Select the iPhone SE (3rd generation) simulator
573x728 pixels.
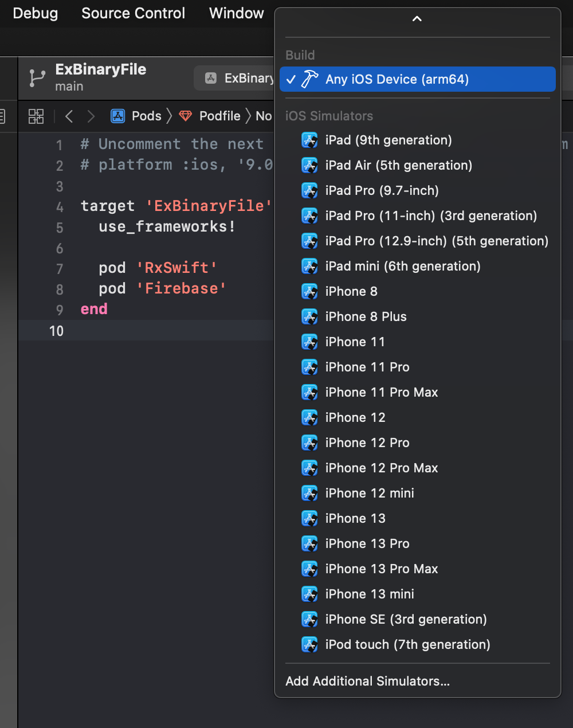point(418,619)
